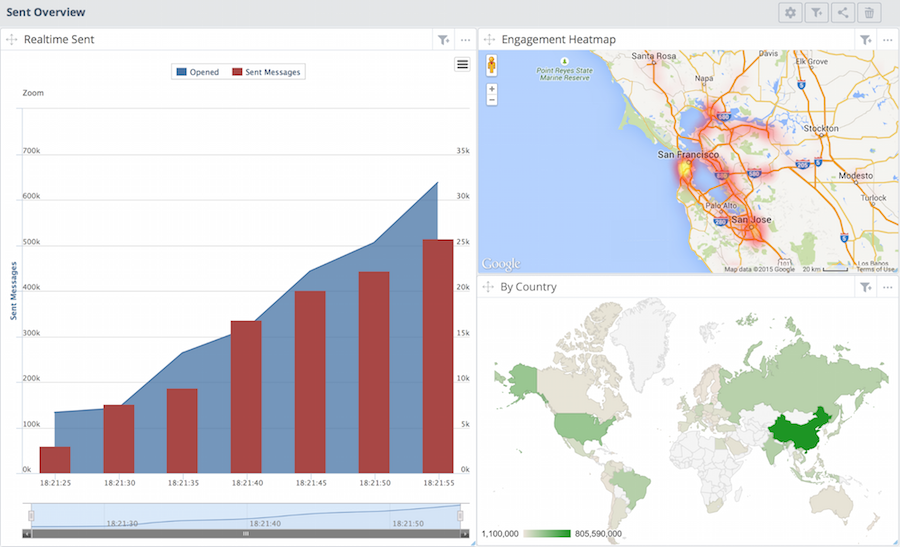The height and width of the screenshot is (547, 900).
Task: Delete dashboard with the trash icon
Action: point(869,13)
